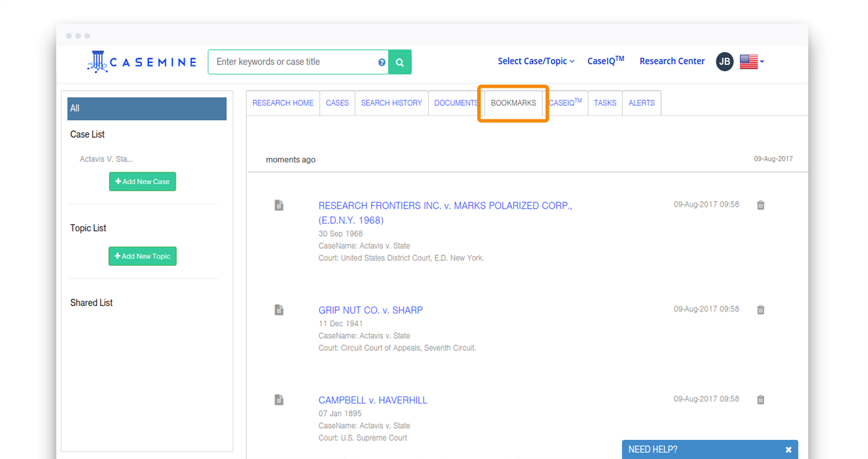Open the Cases tab
The width and height of the screenshot is (868, 459).
click(337, 103)
